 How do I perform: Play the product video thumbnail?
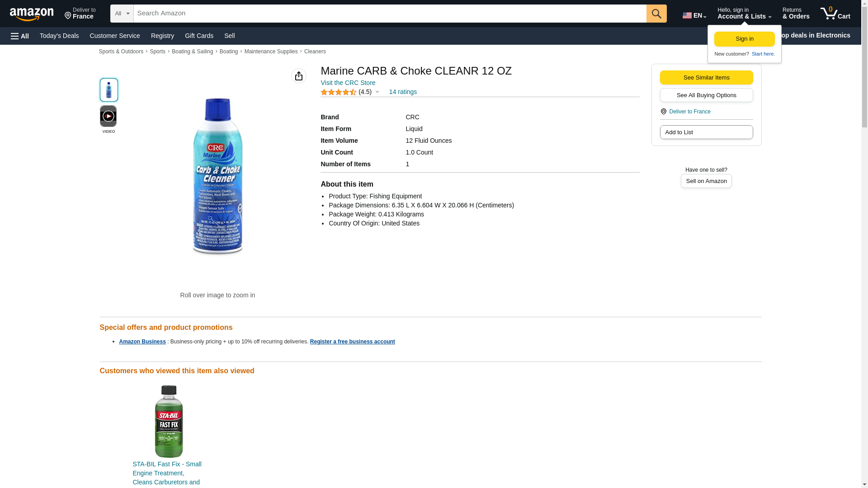click(x=108, y=117)
